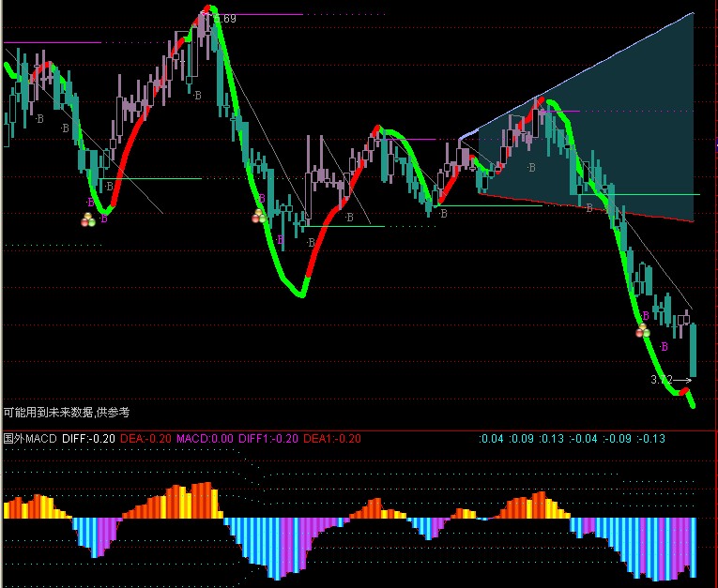Click the three-ball signal icon above the 3.72 low
This screenshot has width=718, height=588.
tap(643, 331)
